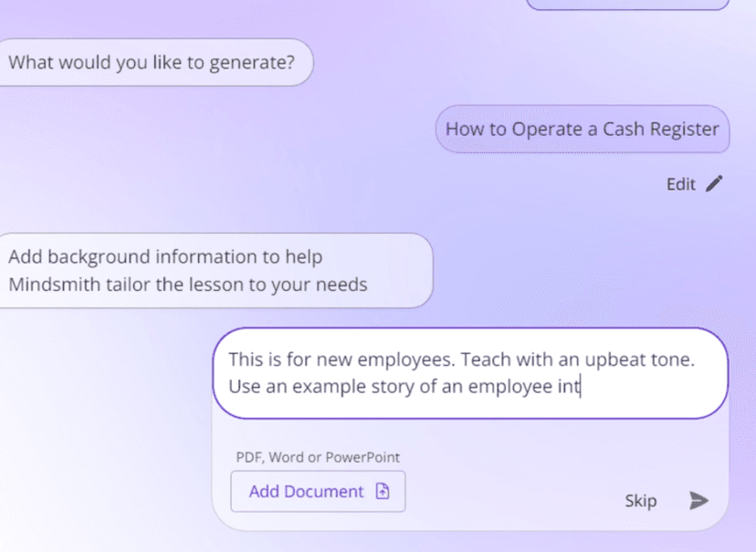The height and width of the screenshot is (552, 756).
Task: Place cursor after 'int' at text end
Action: click(582, 386)
